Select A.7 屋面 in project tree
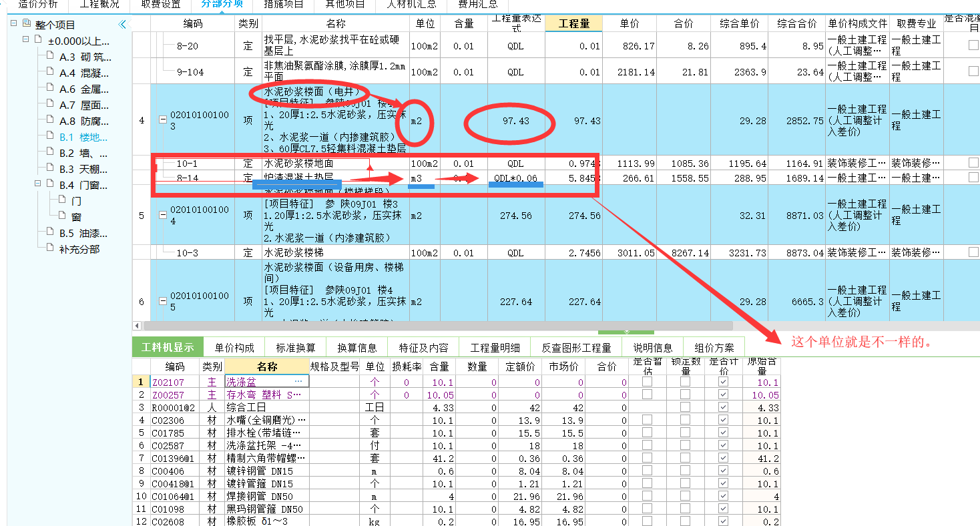The image size is (980, 526). (x=83, y=105)
